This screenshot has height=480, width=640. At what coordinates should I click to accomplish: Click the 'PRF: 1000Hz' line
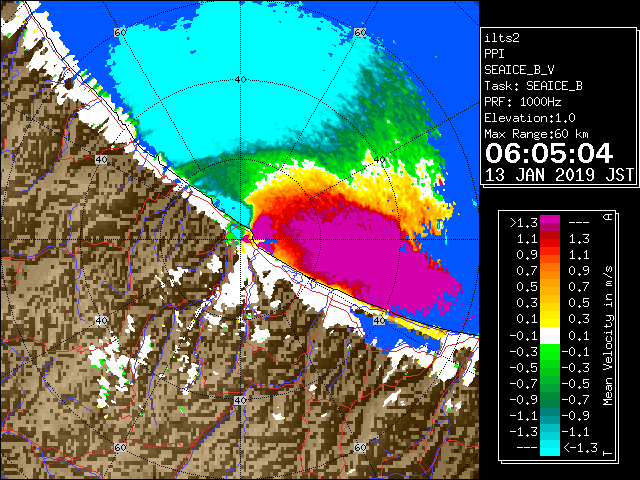(522, 102)
